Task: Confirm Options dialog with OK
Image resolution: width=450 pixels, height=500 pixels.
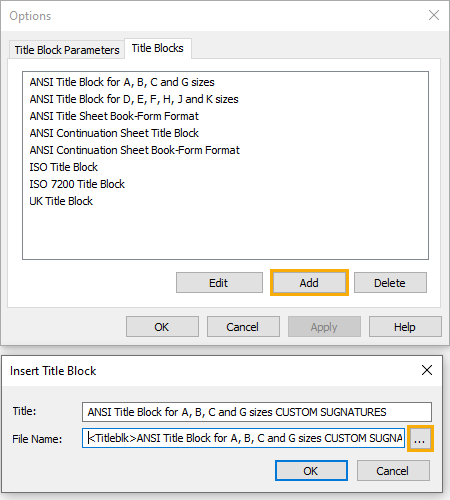Action: click(162, 327)
